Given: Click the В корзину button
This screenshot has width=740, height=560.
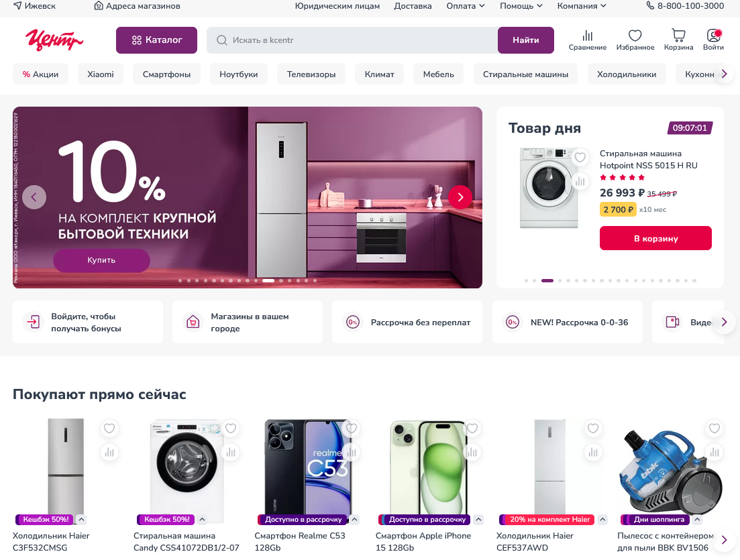Looking at the screenshot, I should (x=655, y=238).
